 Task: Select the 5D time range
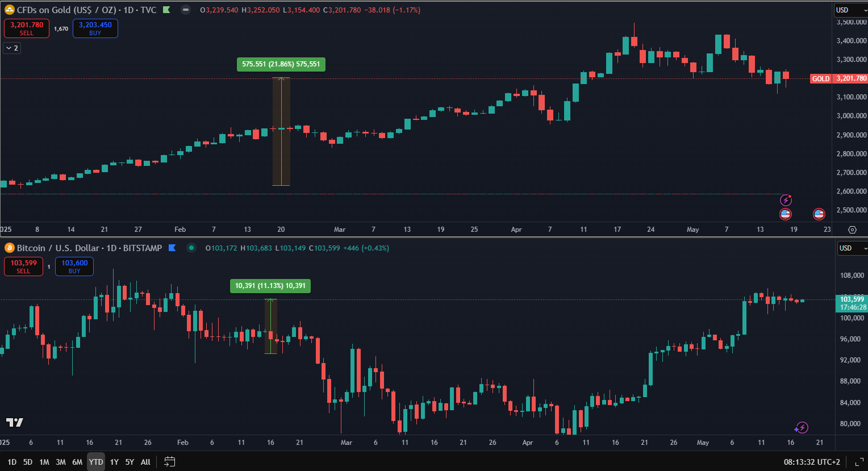click(28, 462)
